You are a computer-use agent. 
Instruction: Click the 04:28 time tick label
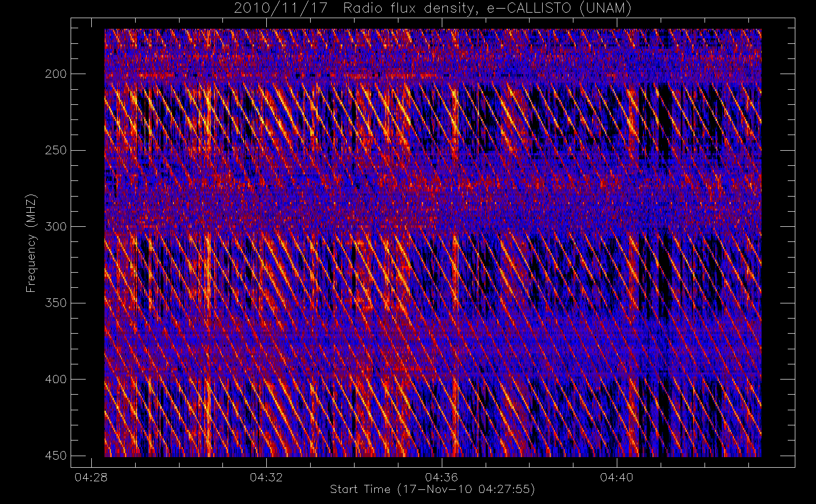[91, 477]
